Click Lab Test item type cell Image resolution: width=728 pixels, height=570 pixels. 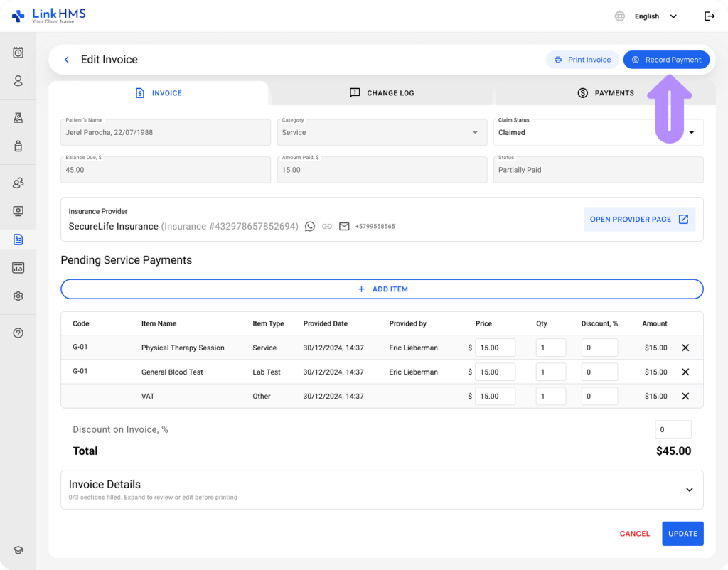click(267, 372)
